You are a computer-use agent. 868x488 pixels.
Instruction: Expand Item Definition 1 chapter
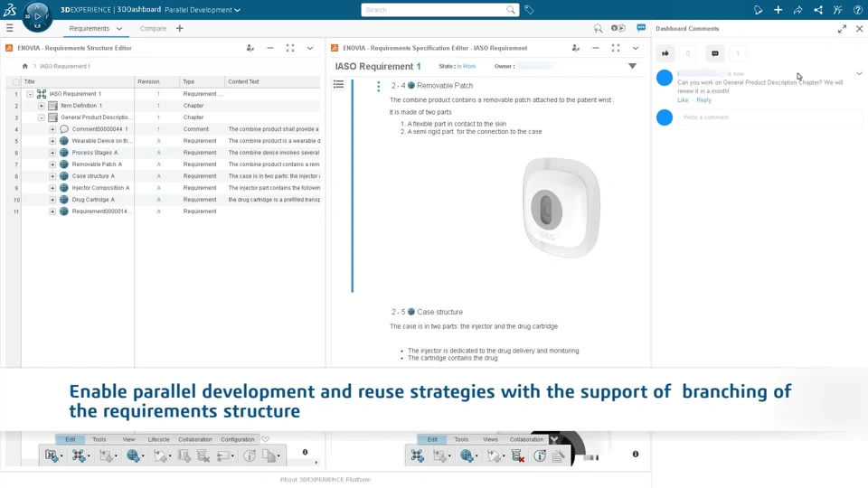click(x=42, y=106)
